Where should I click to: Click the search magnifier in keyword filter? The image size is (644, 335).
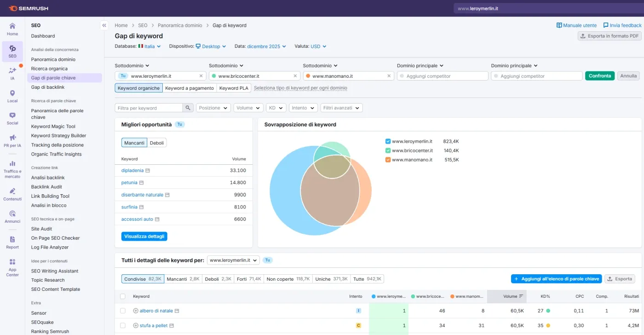[x=188, y=108]
